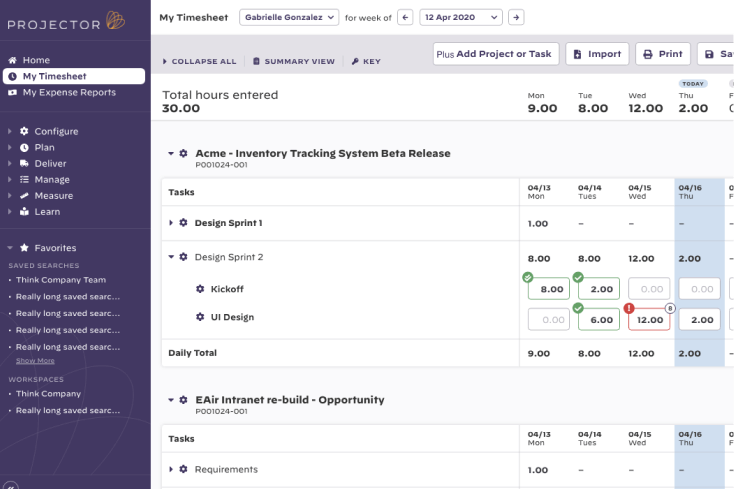Click the Plan clock icon
Screen dimensions: 734x490
point(24,147)
